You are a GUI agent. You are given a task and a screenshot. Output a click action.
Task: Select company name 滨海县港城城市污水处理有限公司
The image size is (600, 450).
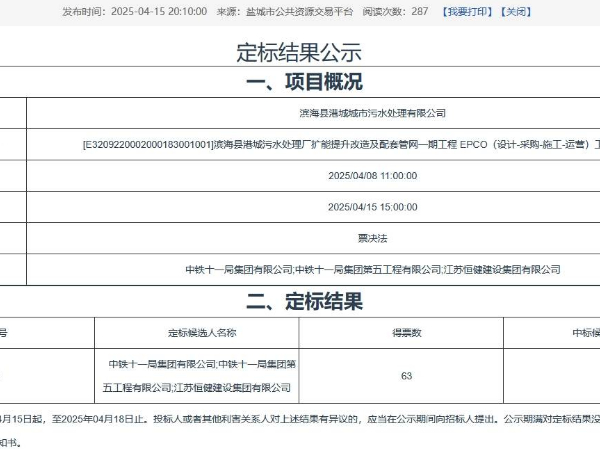tap(372, 113)
